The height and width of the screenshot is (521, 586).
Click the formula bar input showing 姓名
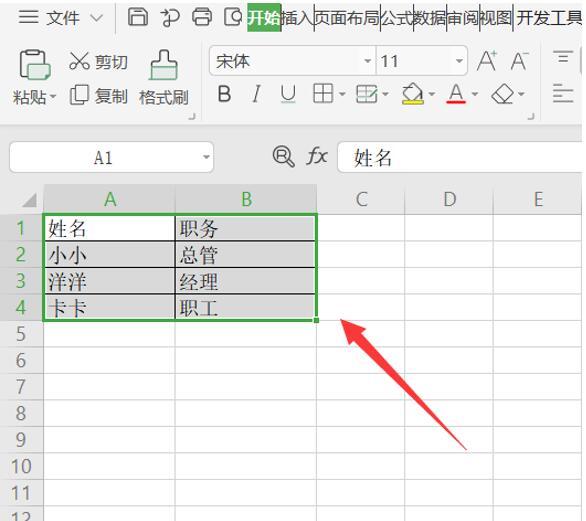coord(460,157)
